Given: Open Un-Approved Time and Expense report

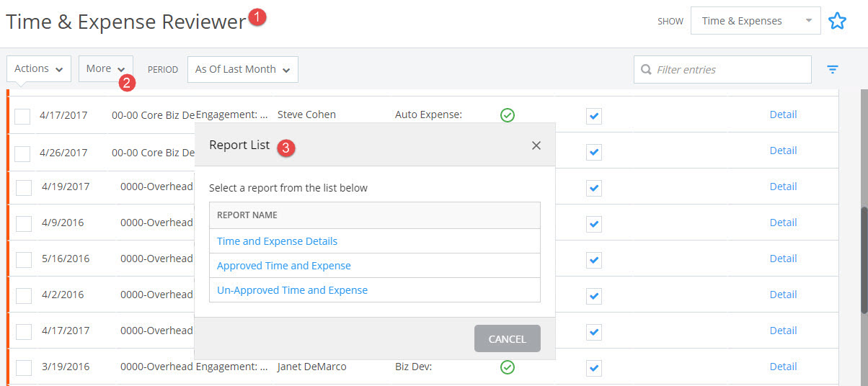Looking at the screenshot, I should 292,290.
